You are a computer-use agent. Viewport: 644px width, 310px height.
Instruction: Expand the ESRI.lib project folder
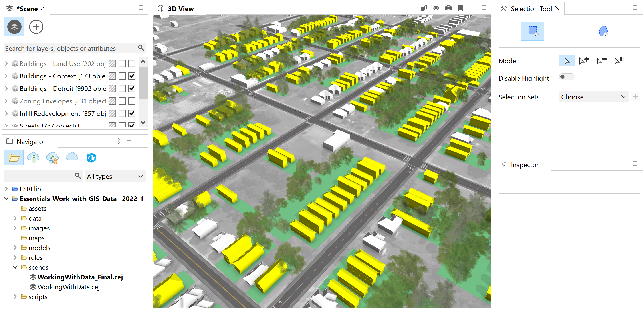(x=6, y=189)
